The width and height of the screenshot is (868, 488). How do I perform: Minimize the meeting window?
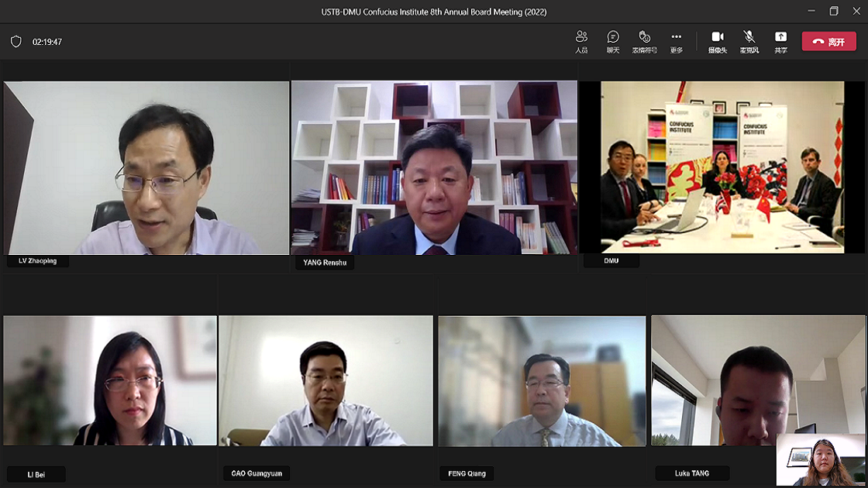(x=811, y=11)
